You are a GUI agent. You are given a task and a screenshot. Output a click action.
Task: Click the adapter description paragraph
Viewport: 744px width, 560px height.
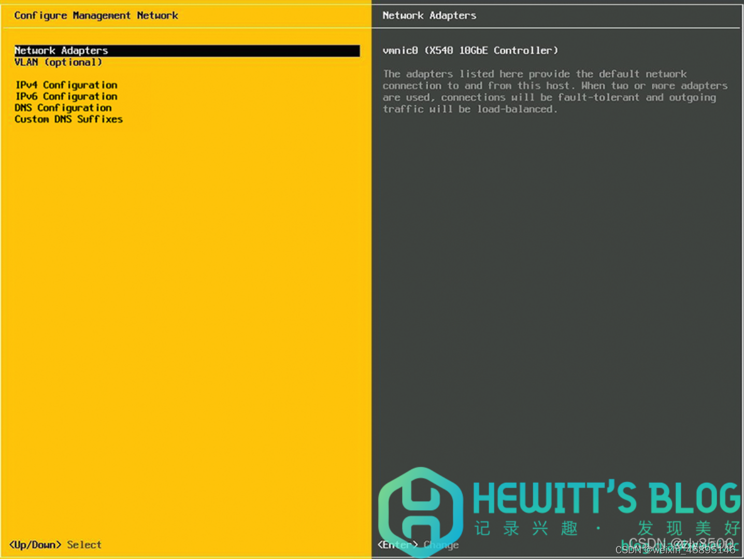click(554, 91)
